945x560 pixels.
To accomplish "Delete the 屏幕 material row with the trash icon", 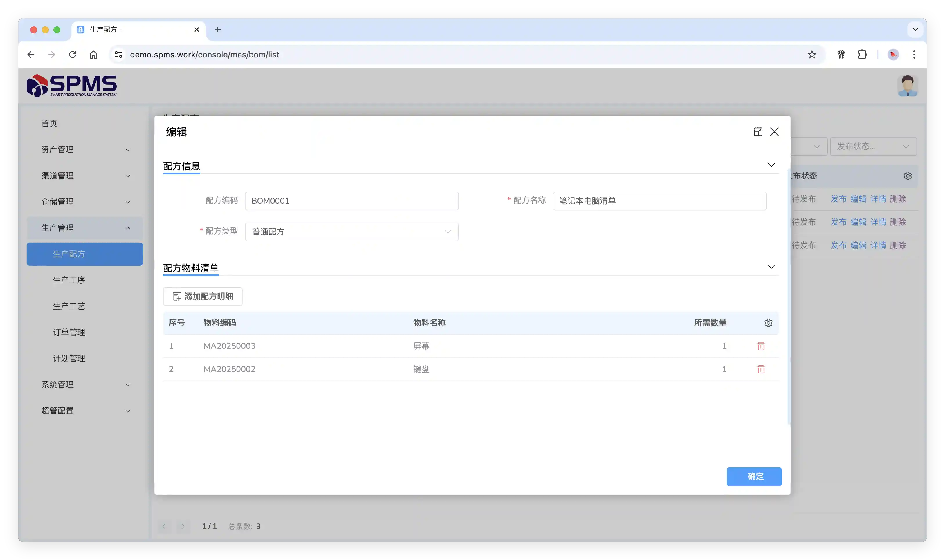I will tap(761, 346).
